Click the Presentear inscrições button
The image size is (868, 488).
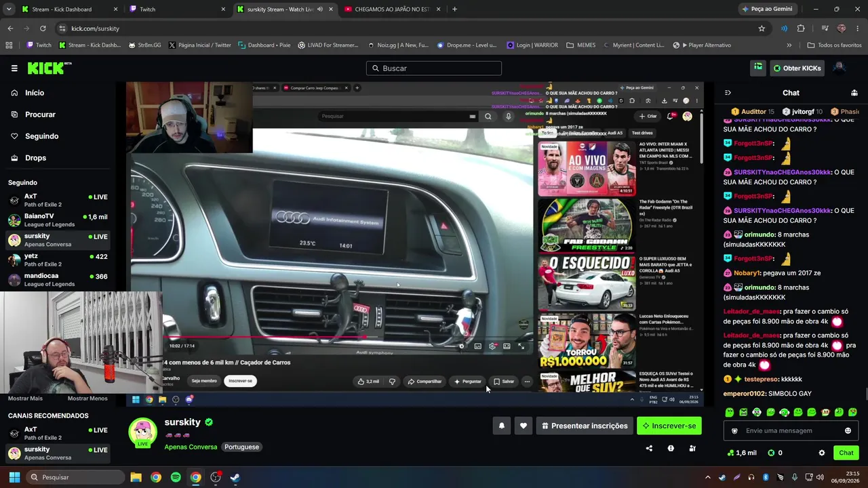point(584,426)
